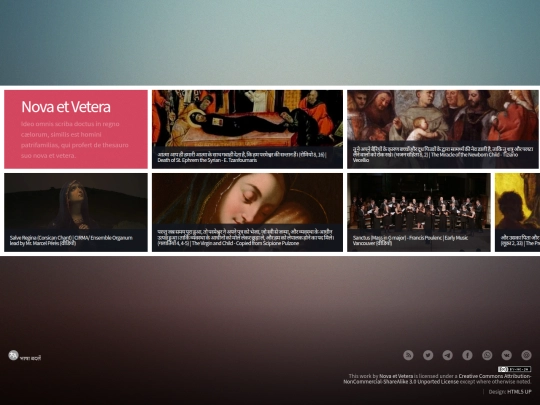The image size is (540, 405).
Task: Click the Creative Commons license badge
Action: [x=514, y=369]
